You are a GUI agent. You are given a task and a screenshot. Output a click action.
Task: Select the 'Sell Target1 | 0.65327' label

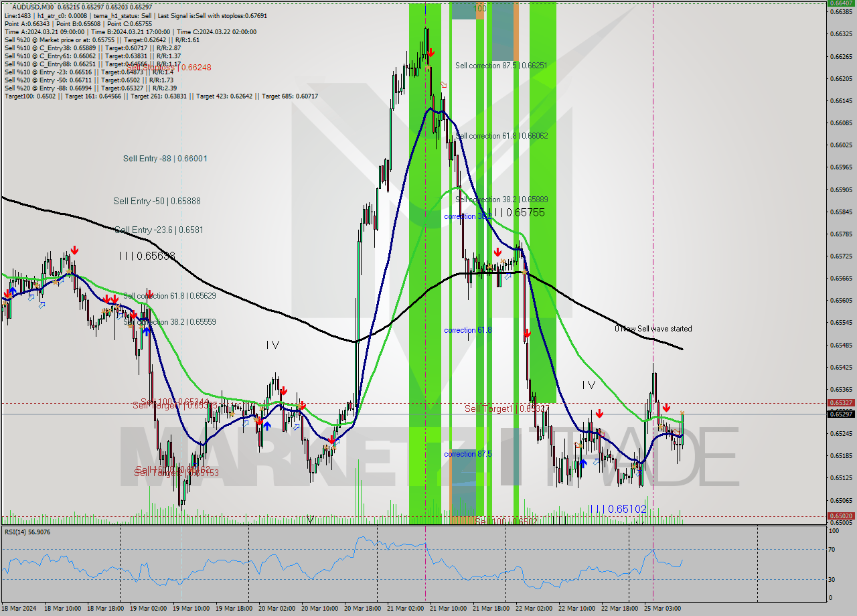(508, 408)
